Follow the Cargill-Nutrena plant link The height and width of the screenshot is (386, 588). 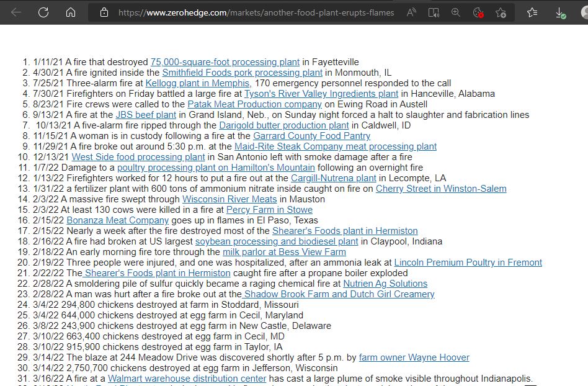pos(333,177)
